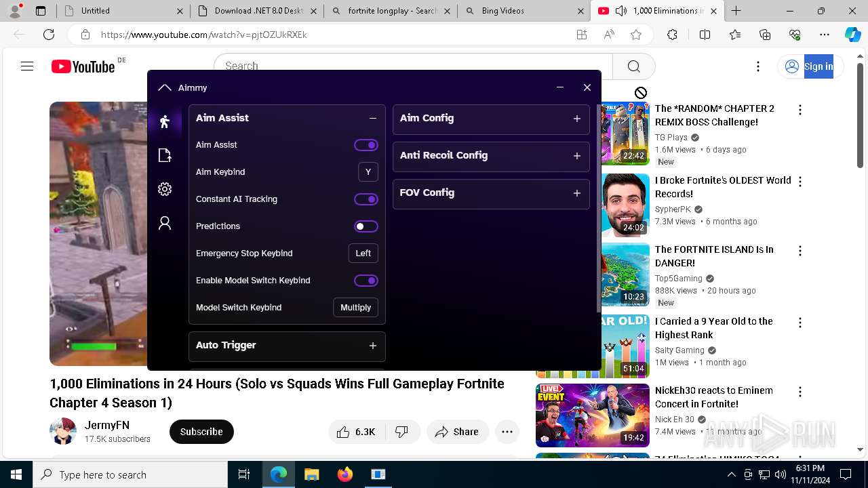Open Read aloud icon in address bar

pos(609,35)
